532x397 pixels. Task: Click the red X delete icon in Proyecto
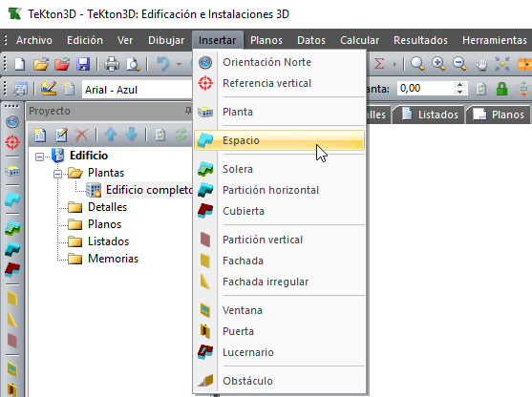[x=82, y=135]
